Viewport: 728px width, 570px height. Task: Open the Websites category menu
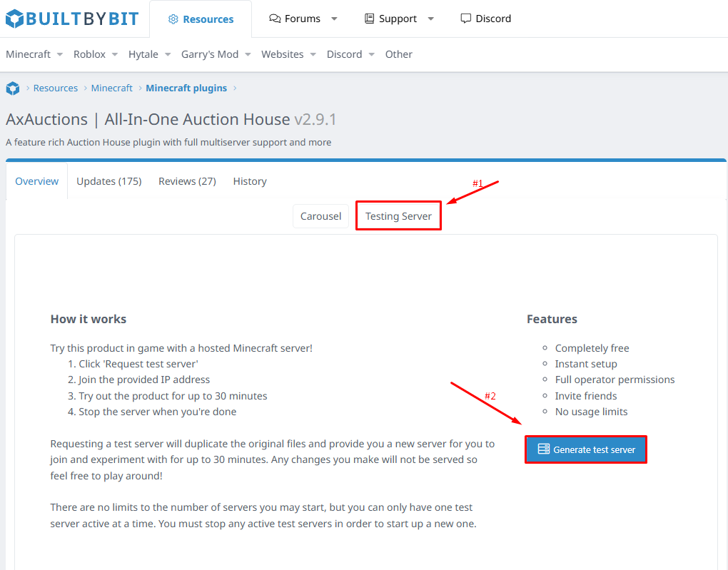tap(283, 54)
